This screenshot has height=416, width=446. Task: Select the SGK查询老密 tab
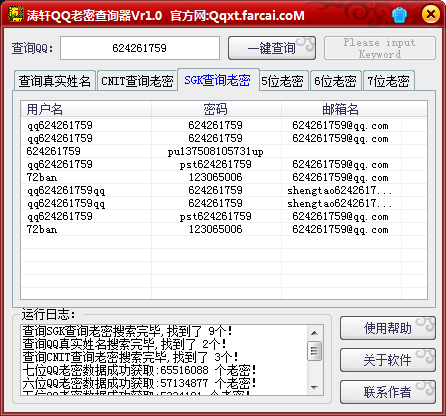(218, 80)
